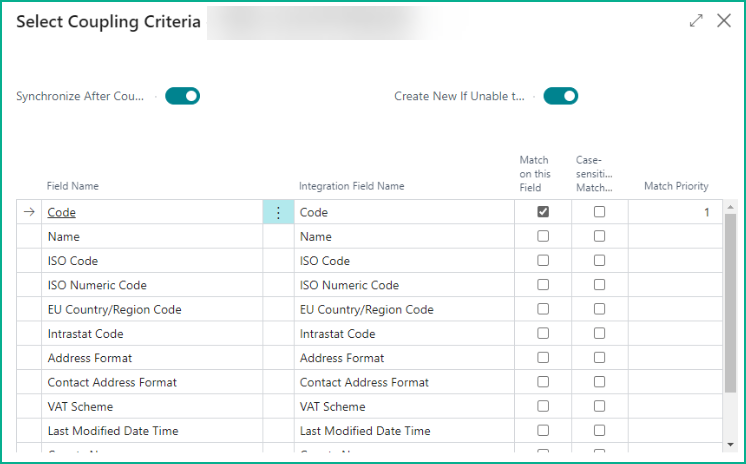This screenshot has height=464, width=746.
Task: Check Match on this Field for EU Country/Region Code
Action: coord(543,309)
